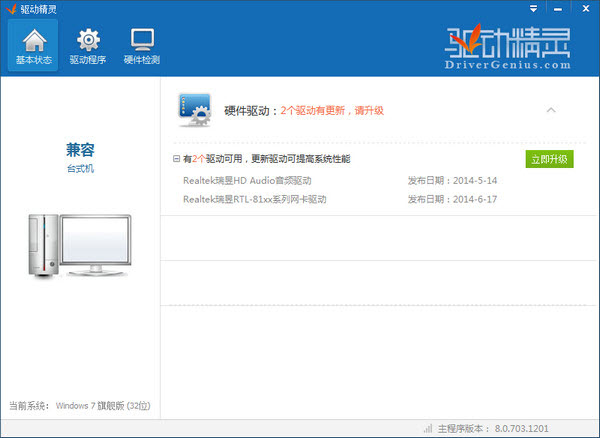Click the 立即升级 green button
The image size is (600, 438).
(549, 159)
